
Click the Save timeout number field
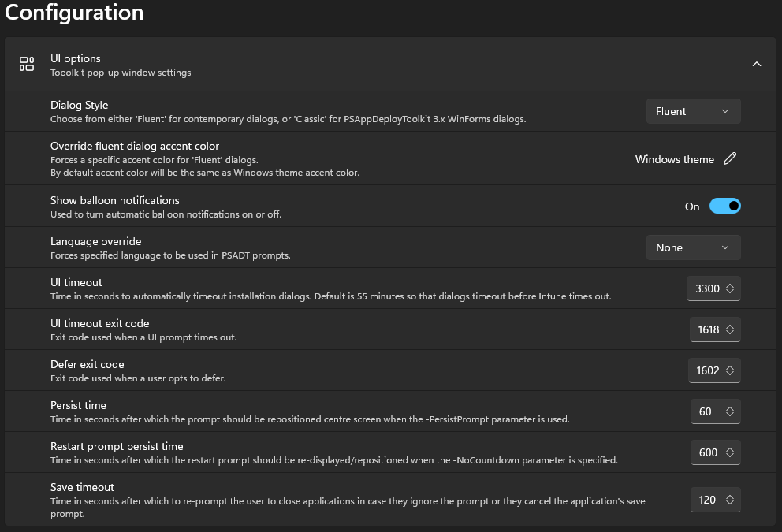(x=708, y=499)
